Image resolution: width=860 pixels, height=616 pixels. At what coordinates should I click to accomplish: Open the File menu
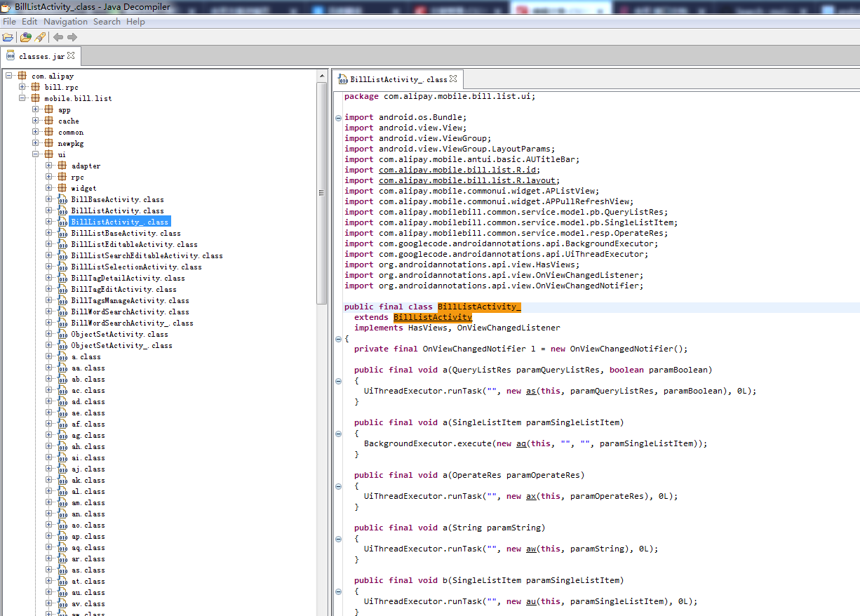click(9, 21)
